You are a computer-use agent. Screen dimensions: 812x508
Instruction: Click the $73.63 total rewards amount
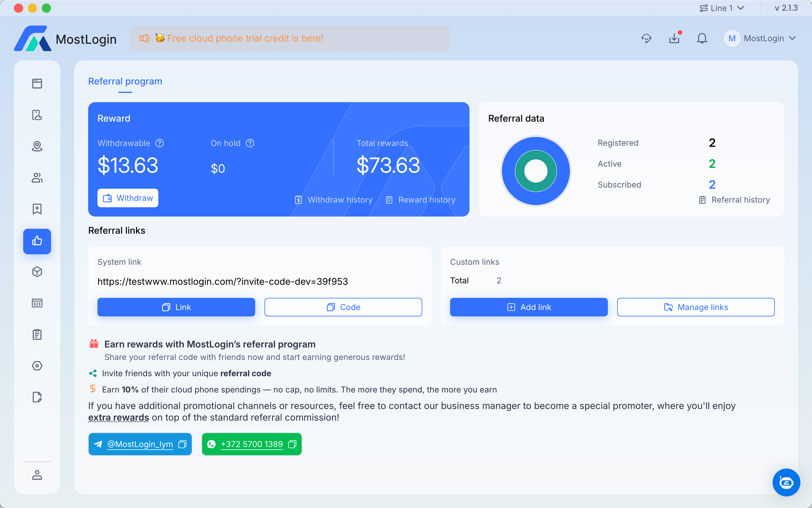[388, 165]
